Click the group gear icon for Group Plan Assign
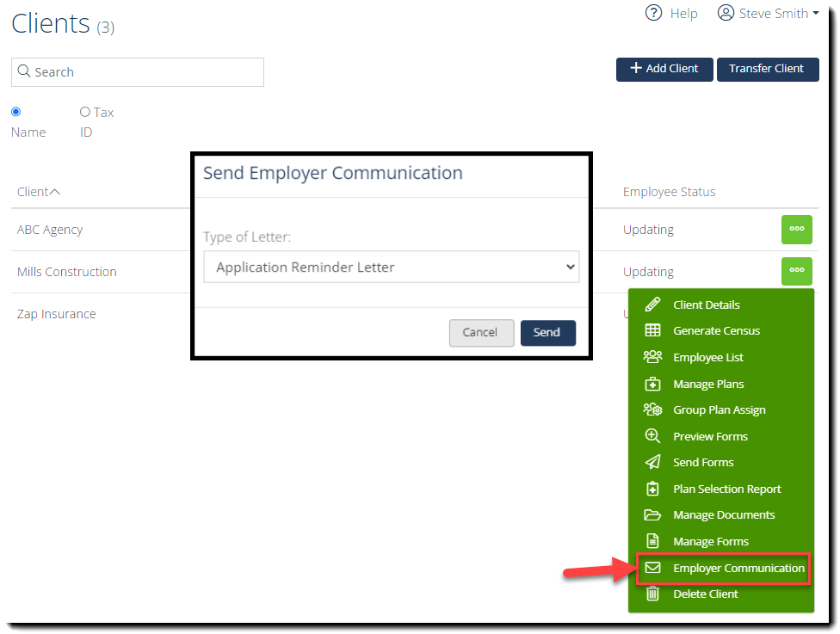Screen dimensions: 840x634 [x=652, y=409]
